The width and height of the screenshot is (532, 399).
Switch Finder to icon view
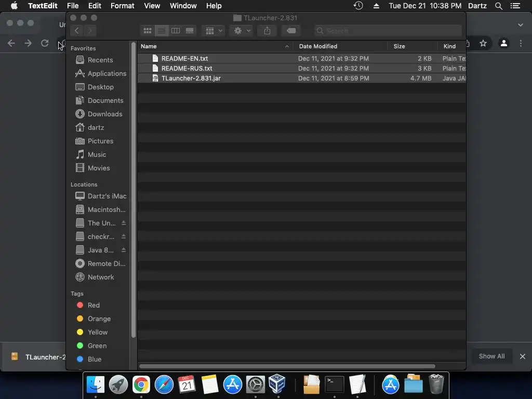tap(147, 31)
